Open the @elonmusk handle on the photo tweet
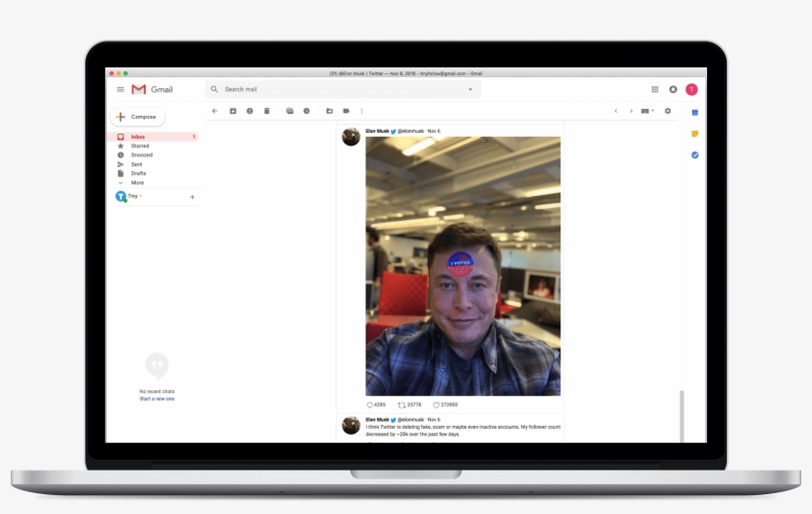Image resolution: width=812 pixels, height=514 pixels. (411, 131)
